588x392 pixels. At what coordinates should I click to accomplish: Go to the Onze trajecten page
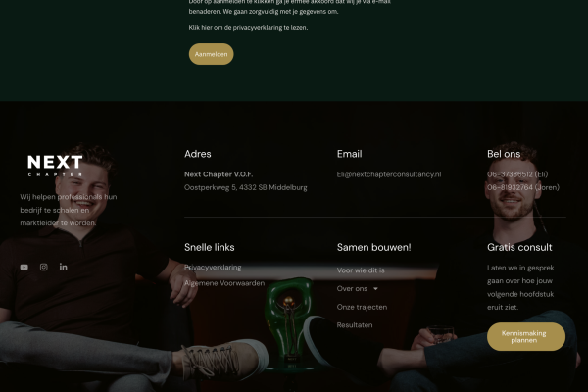point(362,307)
